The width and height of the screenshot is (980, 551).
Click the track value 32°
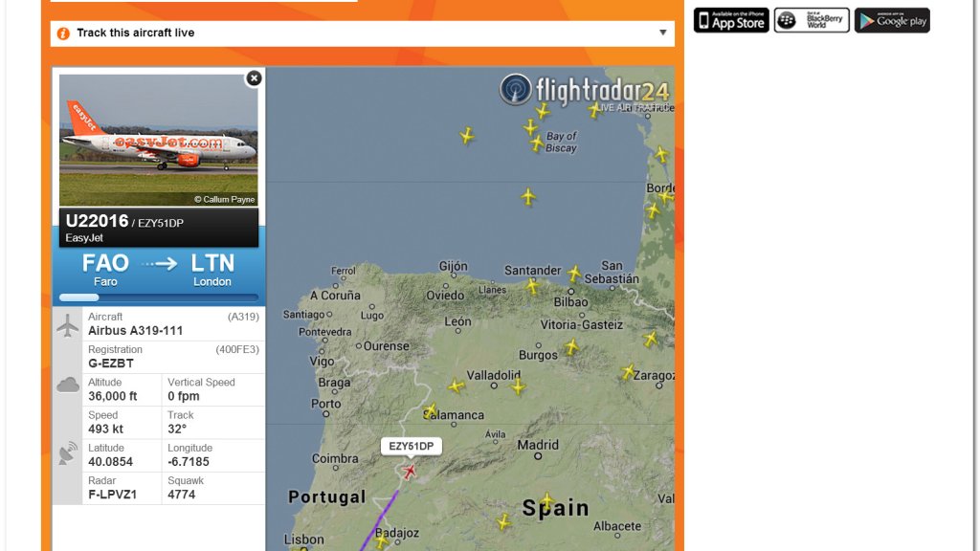[177, 430]
